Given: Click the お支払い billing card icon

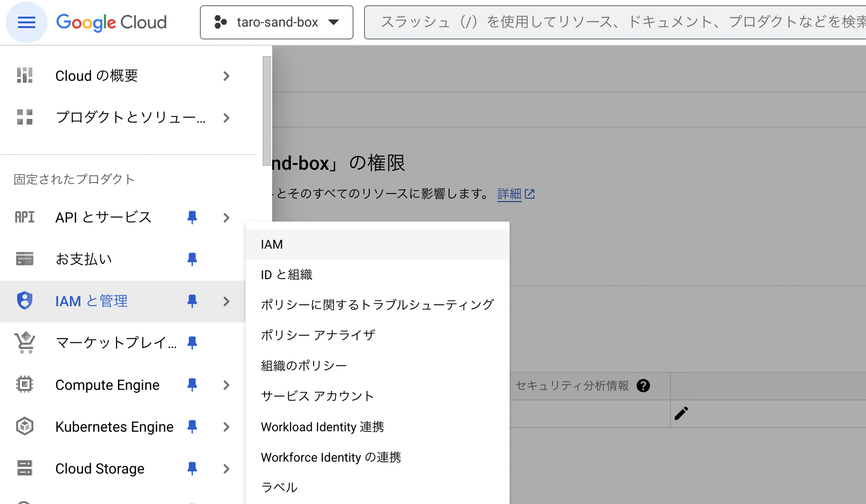Looking at the screenshot, I should 25,259.
